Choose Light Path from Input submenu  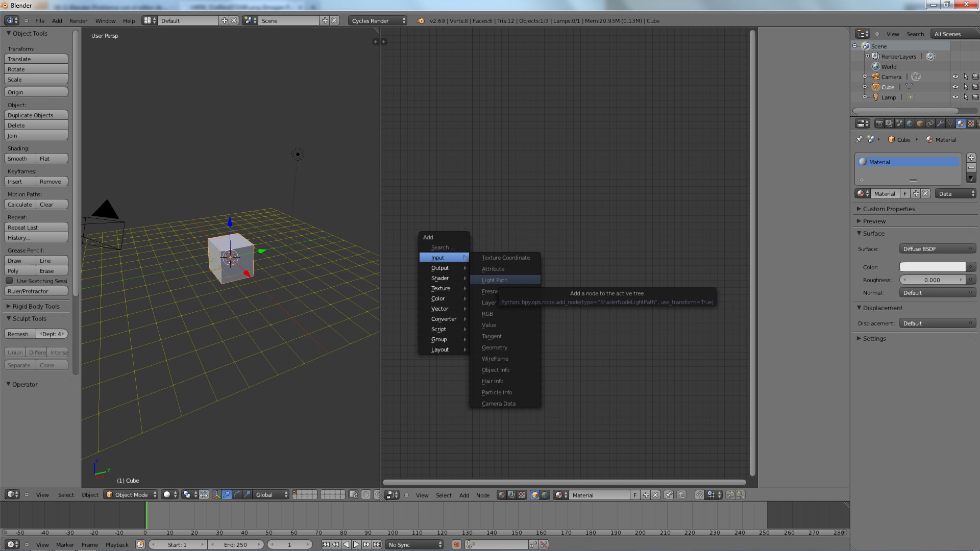pos(495,280)
